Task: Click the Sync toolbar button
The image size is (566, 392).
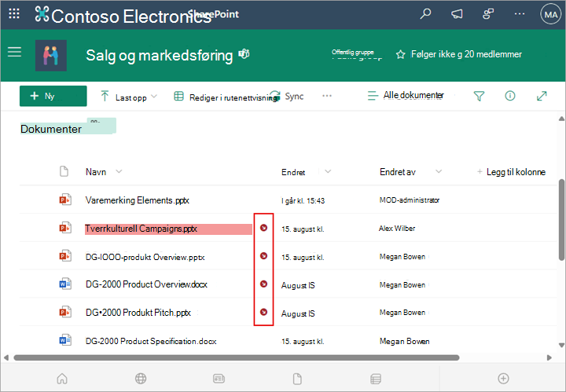Action: tap(287, 97)
